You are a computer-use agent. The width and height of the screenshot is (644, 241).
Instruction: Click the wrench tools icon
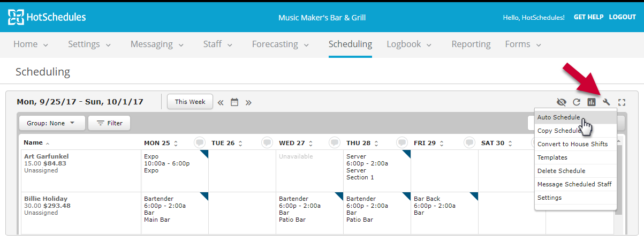pyautogui.click(x=607, y=102)
